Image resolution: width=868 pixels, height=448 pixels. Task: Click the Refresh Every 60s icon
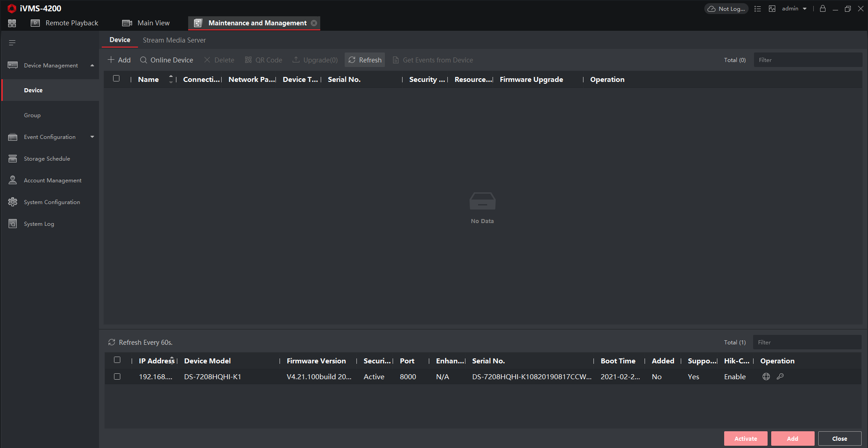(x=112, y=343)
